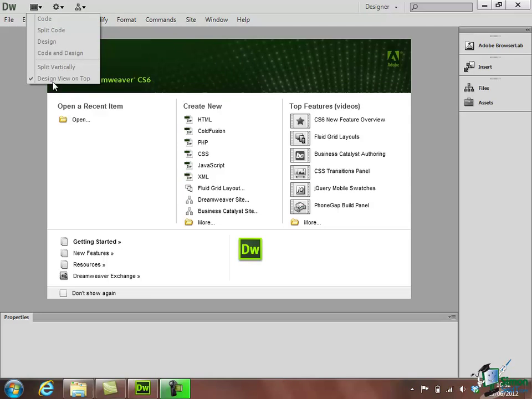Open the Files panel icon
The height and width of the screenshot is (399, 532).
pos(469,88)
